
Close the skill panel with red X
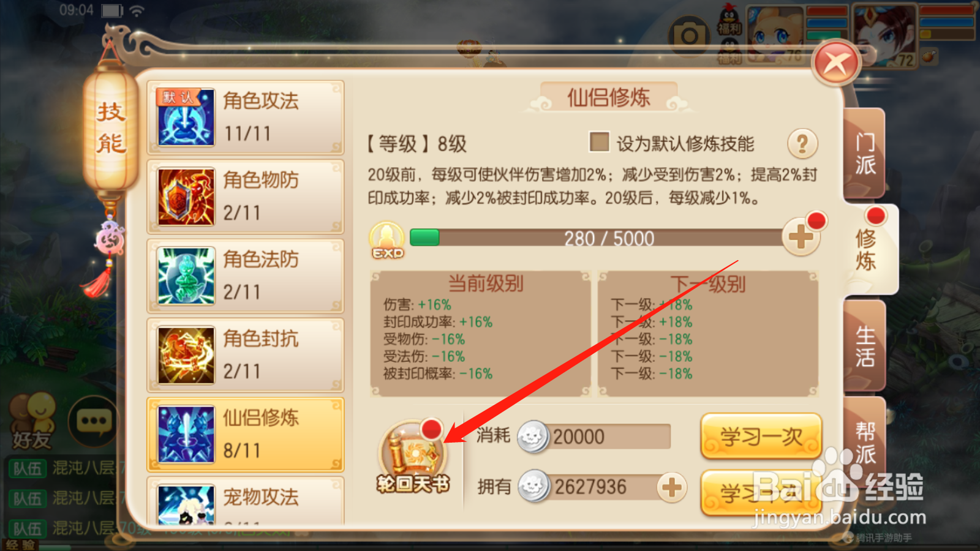836,63
